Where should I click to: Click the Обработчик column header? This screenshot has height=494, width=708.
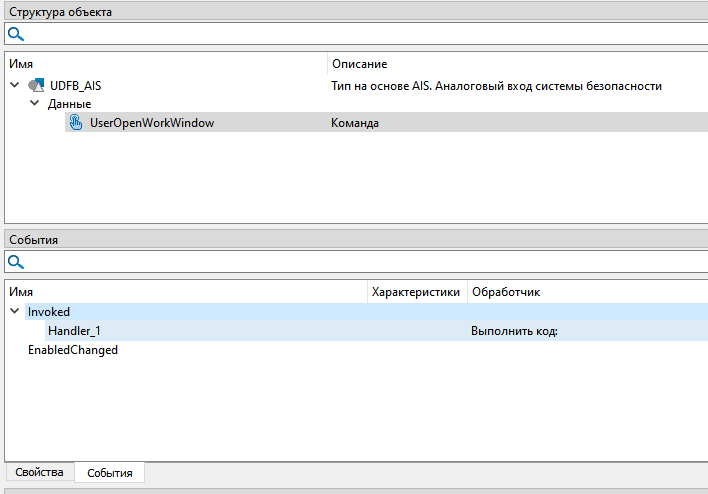[x=505, y=291]
